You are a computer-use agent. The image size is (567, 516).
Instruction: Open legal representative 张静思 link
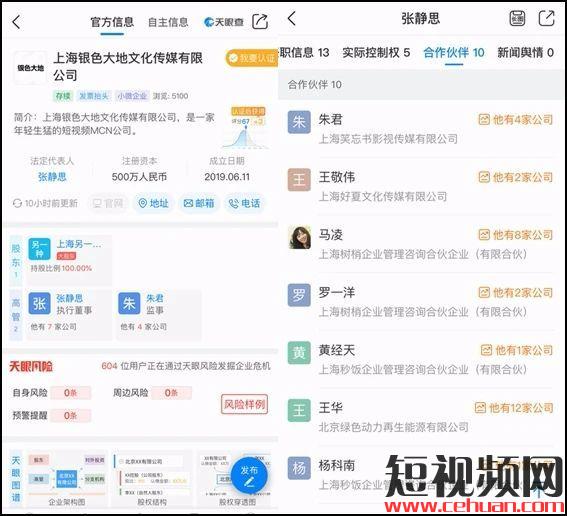pyautogui.click(x=52, y=177)
